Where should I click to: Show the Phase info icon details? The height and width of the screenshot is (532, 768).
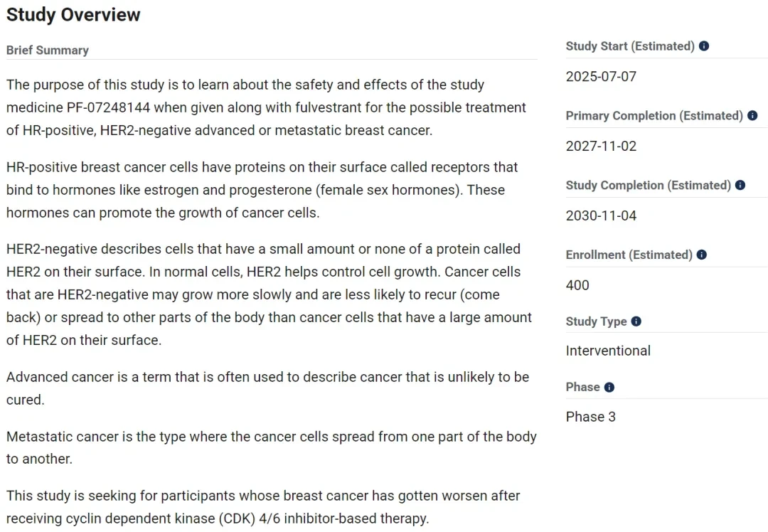click(609, 387)
